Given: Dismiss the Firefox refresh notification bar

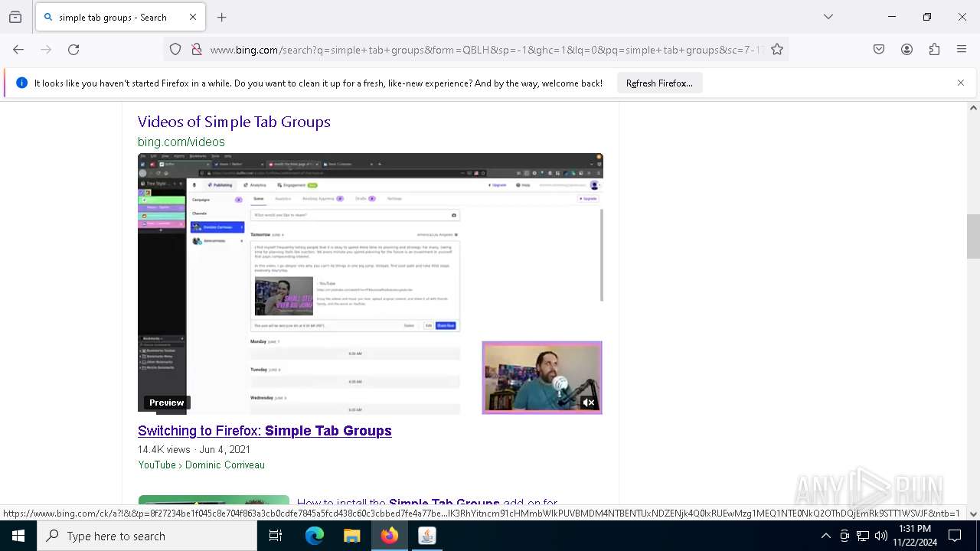Looking at the screenshot, I should (961, 83).
